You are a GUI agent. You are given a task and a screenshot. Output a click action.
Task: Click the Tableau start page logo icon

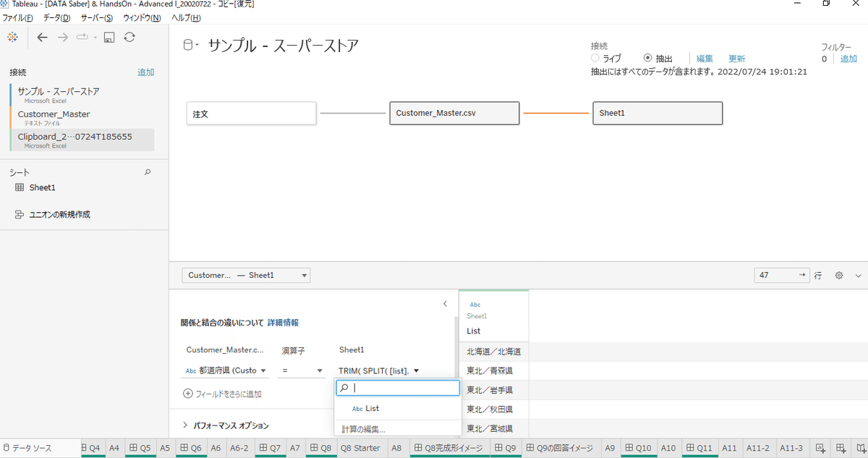(13, 37)
